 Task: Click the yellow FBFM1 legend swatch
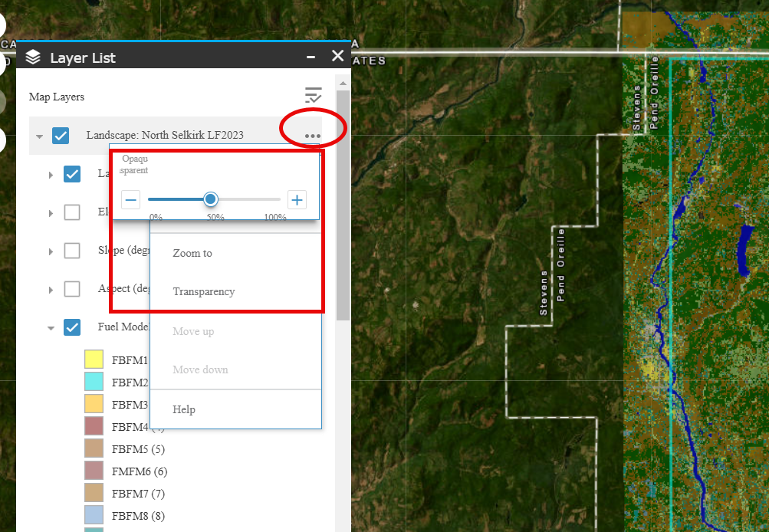click(x=94, y=359)
